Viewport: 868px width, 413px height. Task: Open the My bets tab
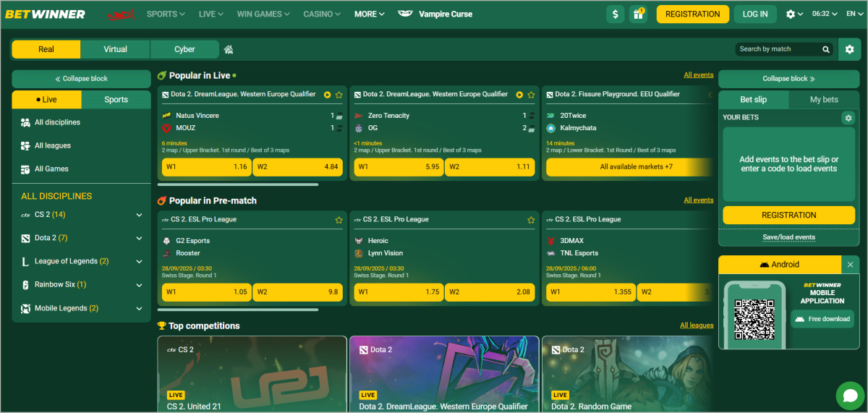(x=824, y=100)
